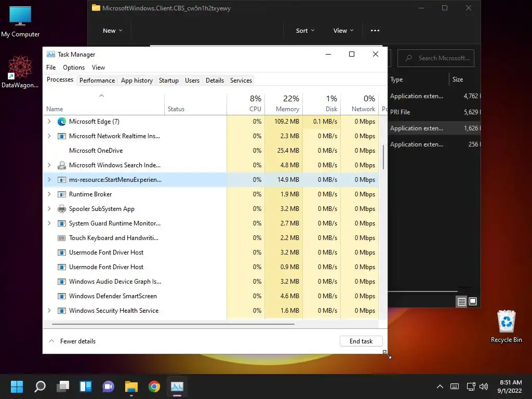Viewport: 532px width, 399px height.
Task: Open Task Manager View menu
Action: pos(98,68)
